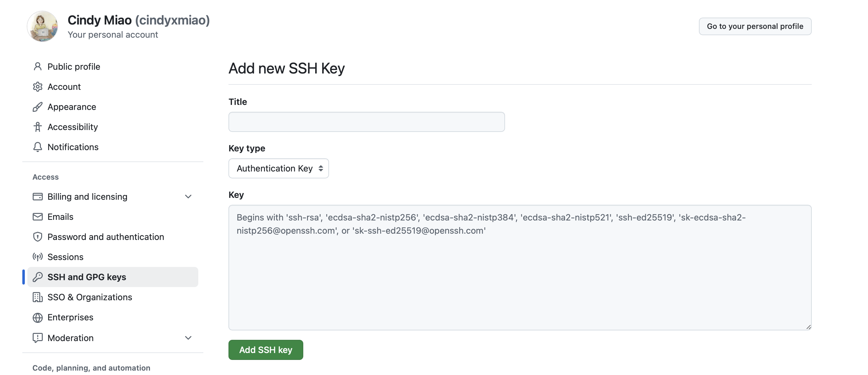Go to your personal profile

click(755, 26)
